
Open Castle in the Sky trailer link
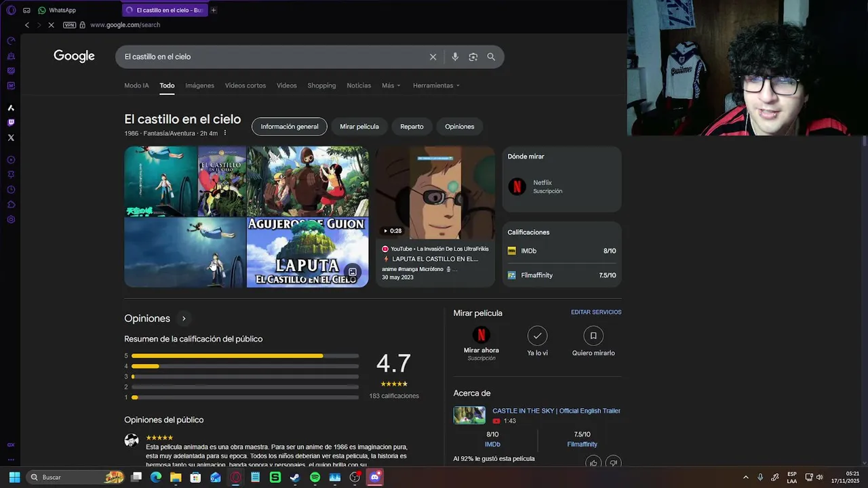[556, 411]
